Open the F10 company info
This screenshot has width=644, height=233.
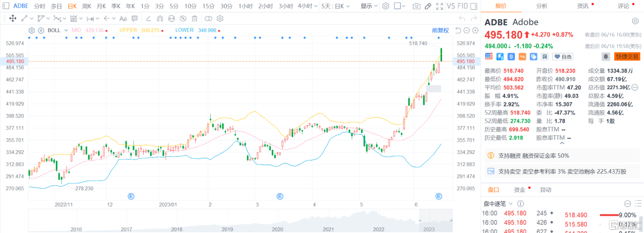point(463,6)
